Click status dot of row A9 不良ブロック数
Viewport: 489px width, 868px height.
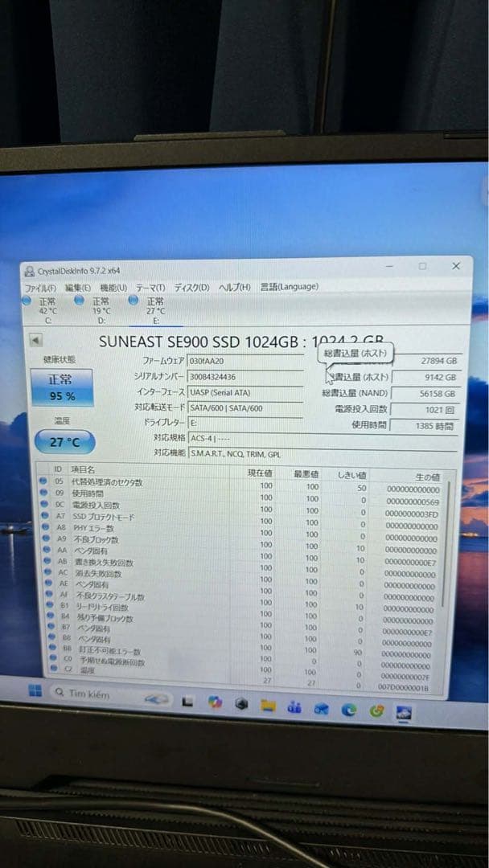45,538
